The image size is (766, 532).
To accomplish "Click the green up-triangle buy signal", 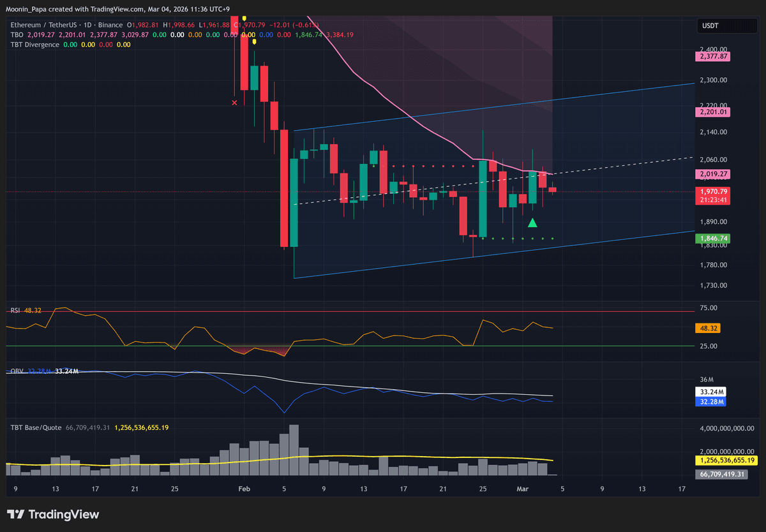I will (x=532, y=223).
